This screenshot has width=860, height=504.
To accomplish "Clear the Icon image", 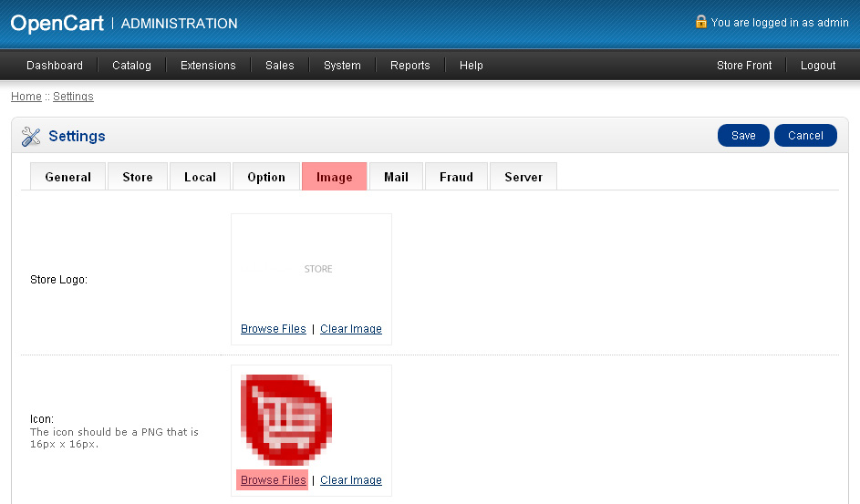I will tap(351, 480).
